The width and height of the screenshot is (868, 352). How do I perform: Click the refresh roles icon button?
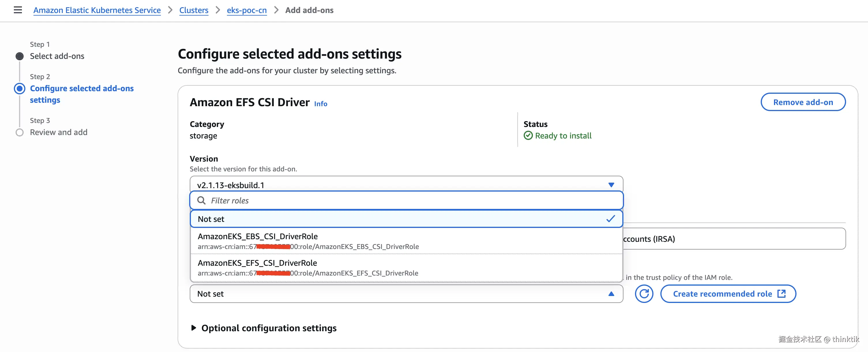[644, 294]
